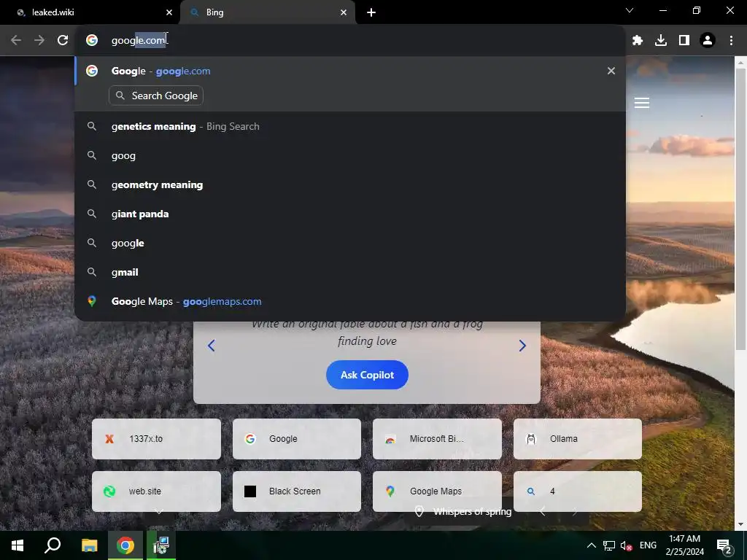Choose the google search suggestion

[350, 244]
